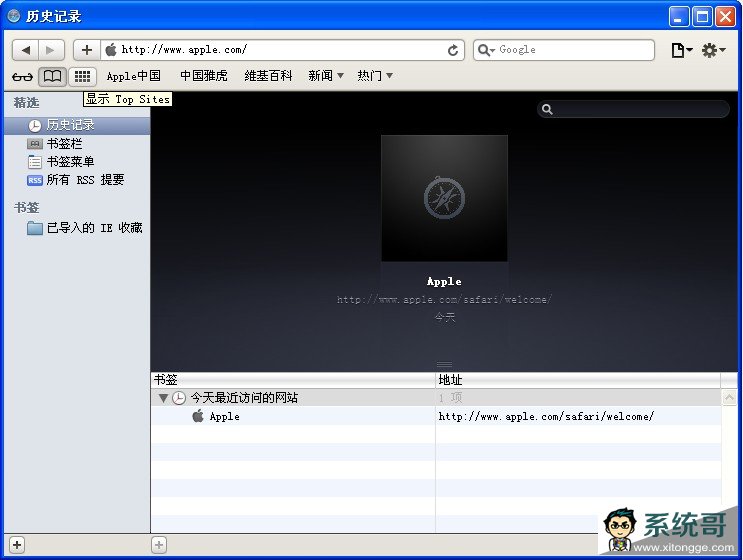The width and height of the screenshot is (743, 560).
Task: Click the bookmarks search field in dark area
Action: click(633, 109)
